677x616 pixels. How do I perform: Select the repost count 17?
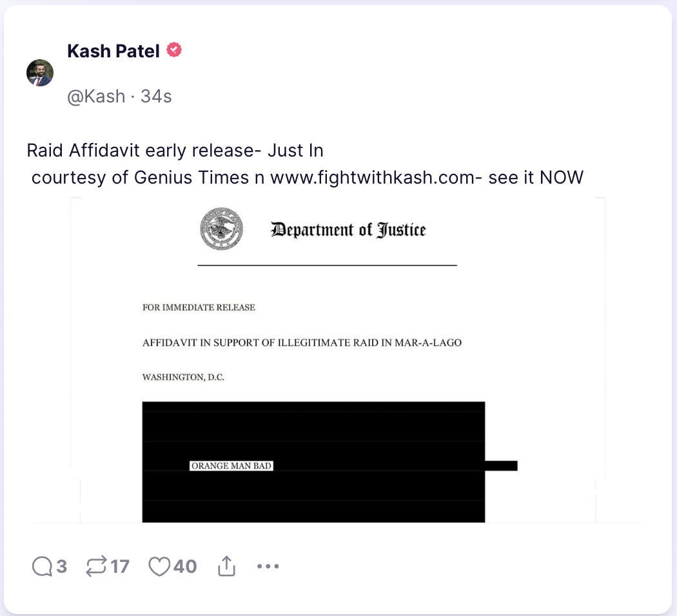(x=119, y=566)
